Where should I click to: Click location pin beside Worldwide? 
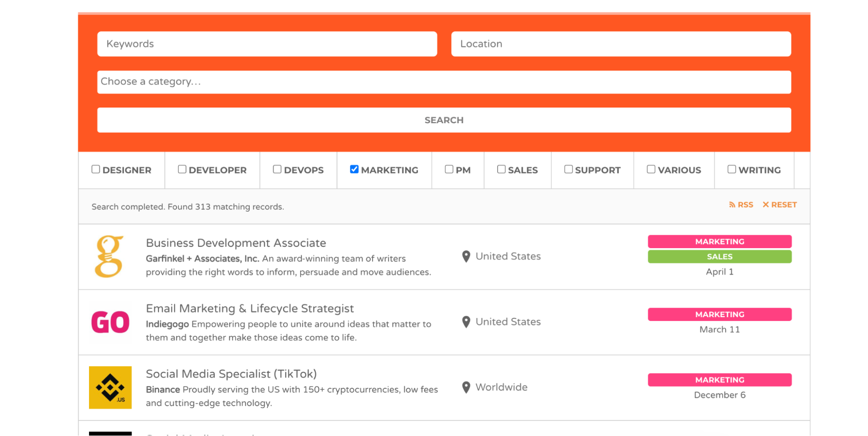pyautogui.click(x=466, y=387)
